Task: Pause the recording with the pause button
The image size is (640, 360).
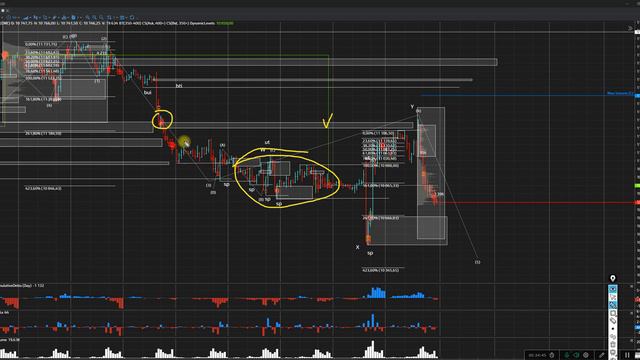Action: (x=627, y=355)
